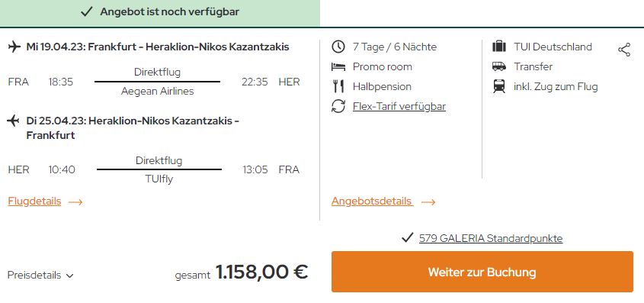Click the Weiter zur Buchung button
This screenshot has width=644, height=303.
click(x=482, y=272)
